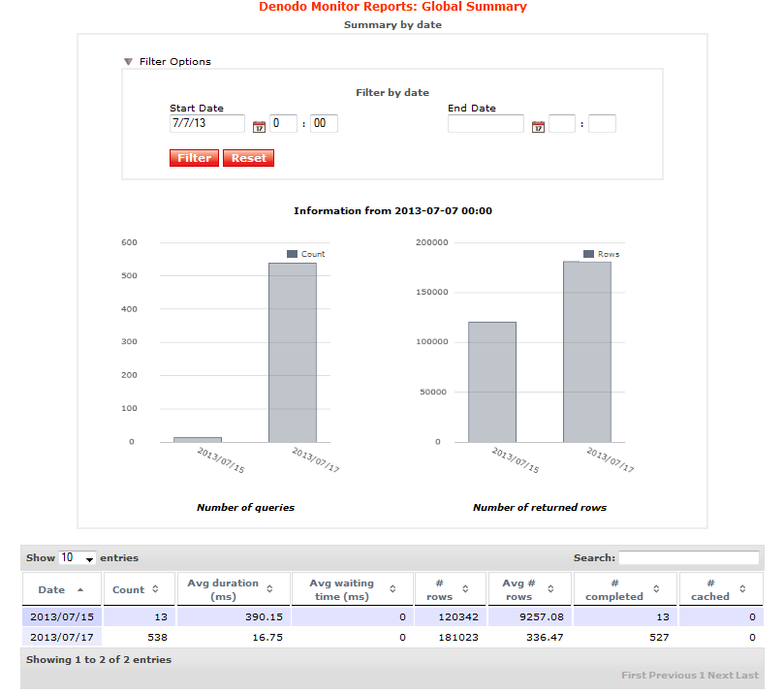The height and width of the screenshot is (694, 784).
Task: Sort by # rows column
Action: pos(451,589)
